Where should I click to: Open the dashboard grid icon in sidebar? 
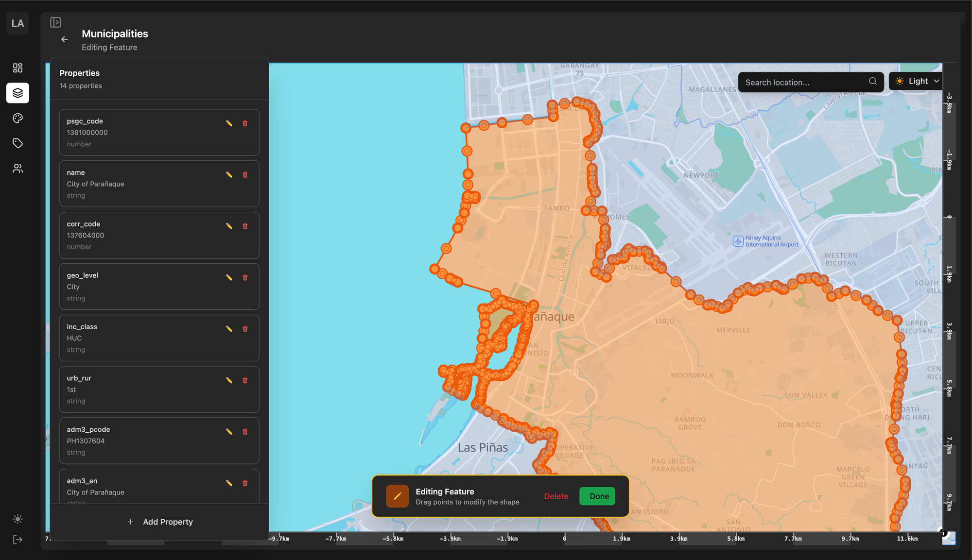[17, 68]
